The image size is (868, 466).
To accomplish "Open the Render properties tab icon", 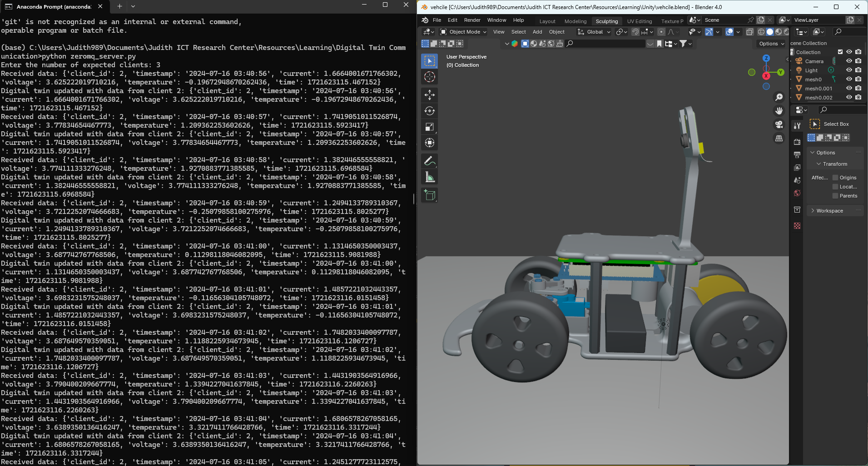I will 797,142.
